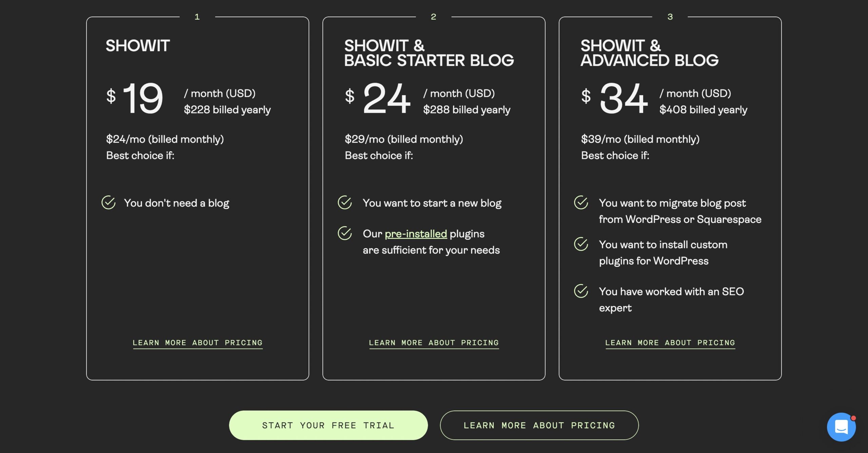The width and height of the screenshot is (868, 453).
Task: Select the Showit plan heading
Action: click(x=138, y=46)
